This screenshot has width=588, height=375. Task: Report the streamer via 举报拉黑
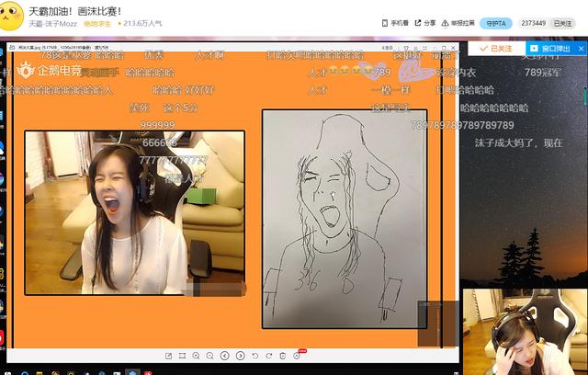point(458,23)
